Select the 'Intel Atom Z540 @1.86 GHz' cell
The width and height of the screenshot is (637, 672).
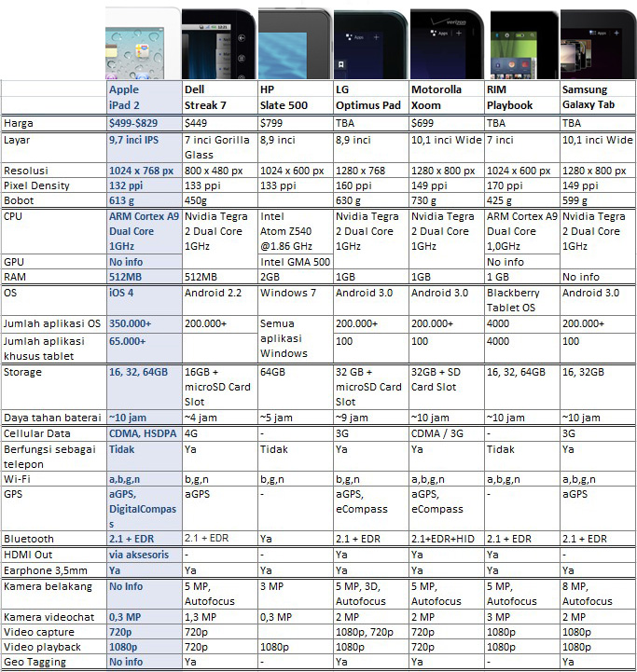point(296,231)
